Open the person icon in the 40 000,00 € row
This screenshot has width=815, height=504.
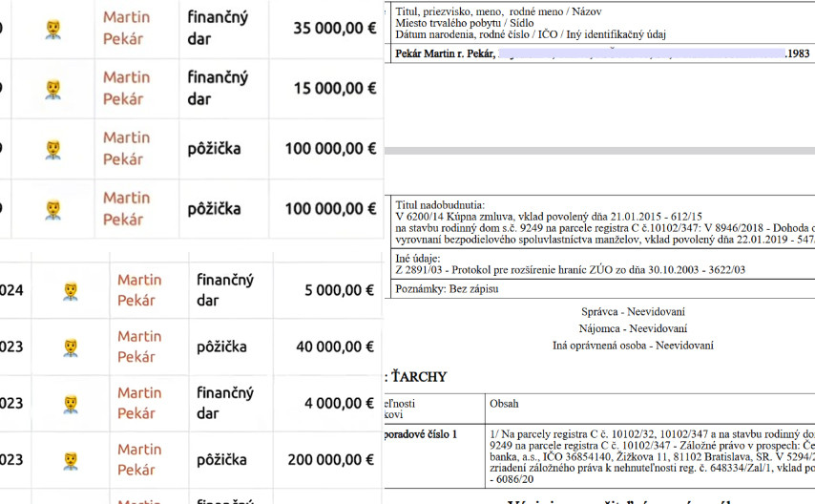pos(71,347)
